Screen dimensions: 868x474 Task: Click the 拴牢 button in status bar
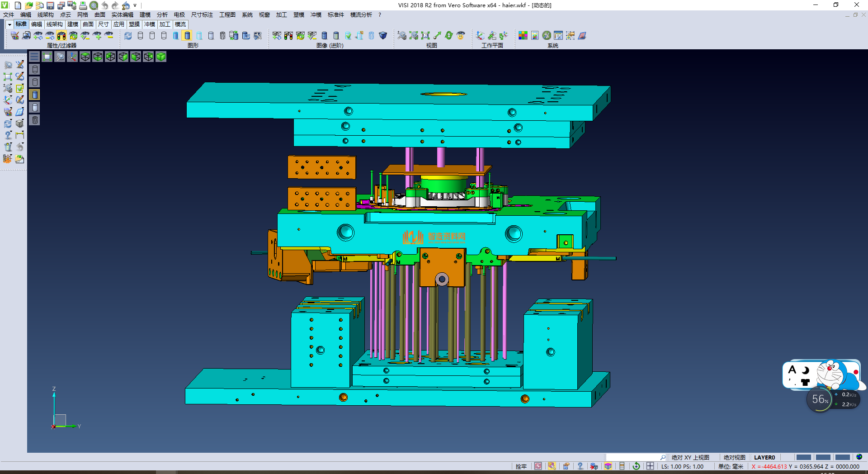521,466
